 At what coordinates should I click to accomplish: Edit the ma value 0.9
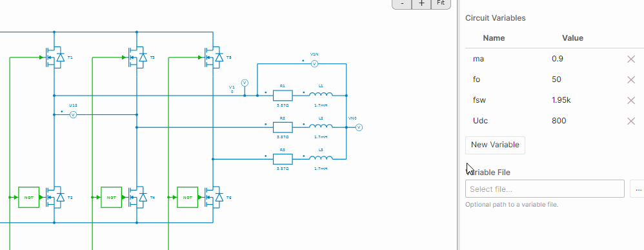(x=558, y=59)
